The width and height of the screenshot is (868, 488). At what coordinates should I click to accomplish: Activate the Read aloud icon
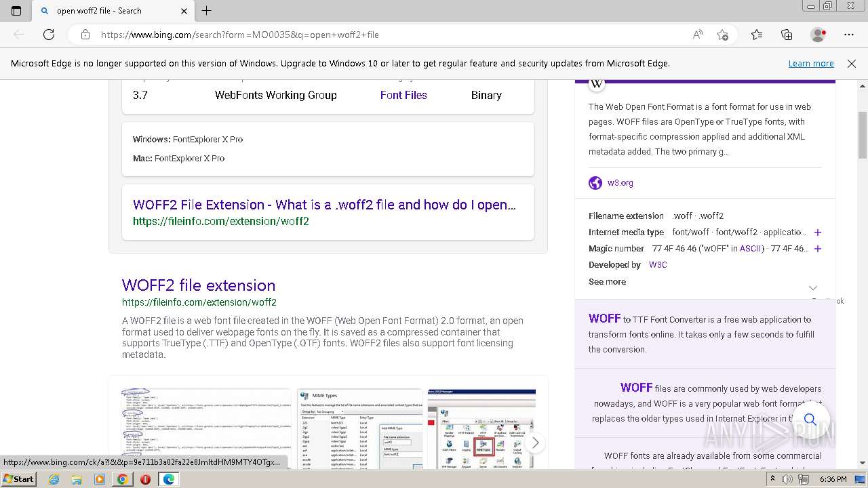click(x=698, y=35)
